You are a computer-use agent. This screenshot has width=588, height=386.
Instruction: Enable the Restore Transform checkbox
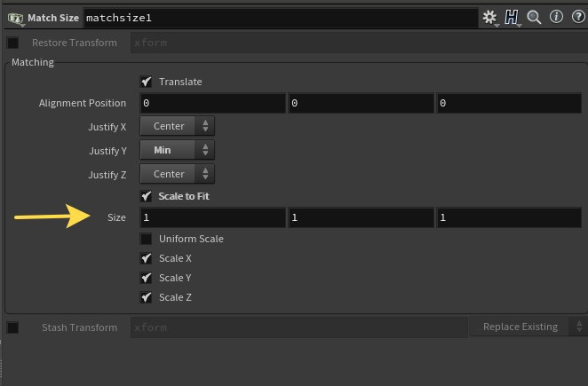point(12,43)
